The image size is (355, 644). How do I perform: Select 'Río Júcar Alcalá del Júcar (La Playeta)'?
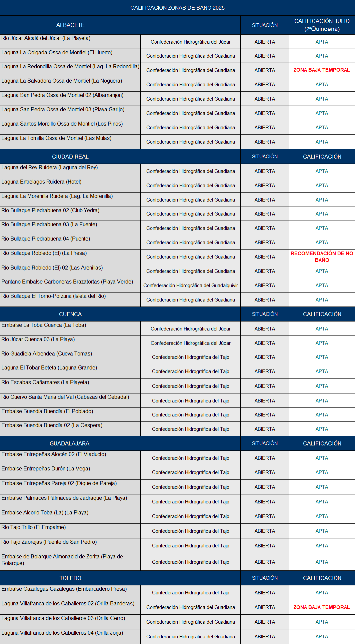coord(46,38)
